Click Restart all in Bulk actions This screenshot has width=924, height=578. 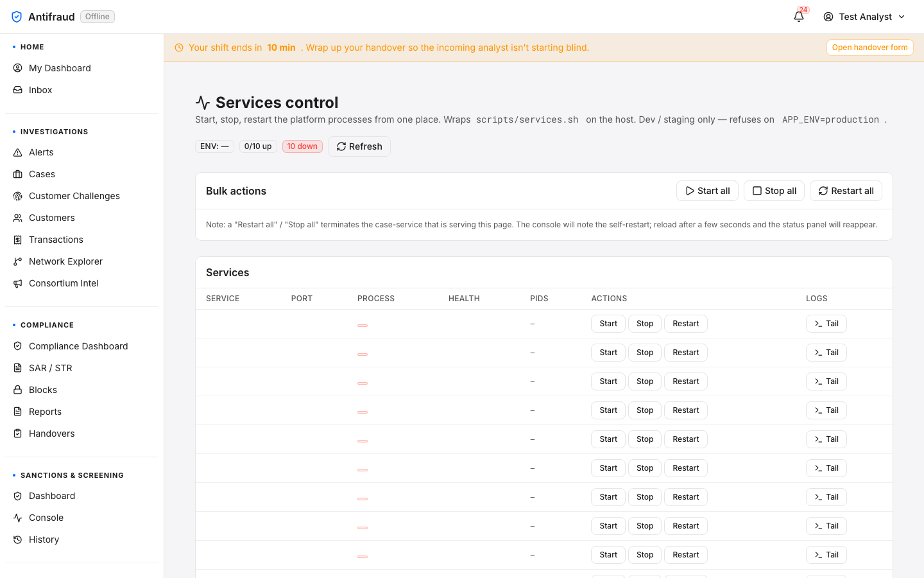tap(846, 191)
